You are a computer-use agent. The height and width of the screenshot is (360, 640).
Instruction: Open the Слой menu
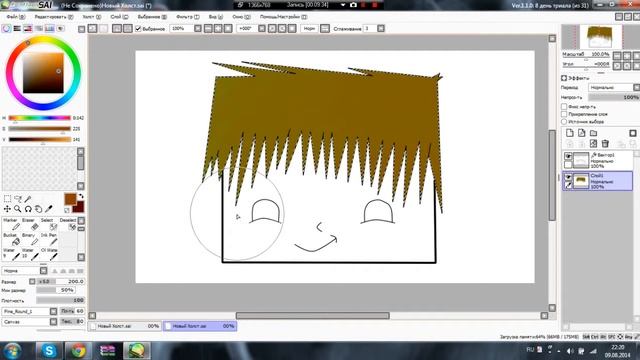pyautogui.click(x=119, y=17)
